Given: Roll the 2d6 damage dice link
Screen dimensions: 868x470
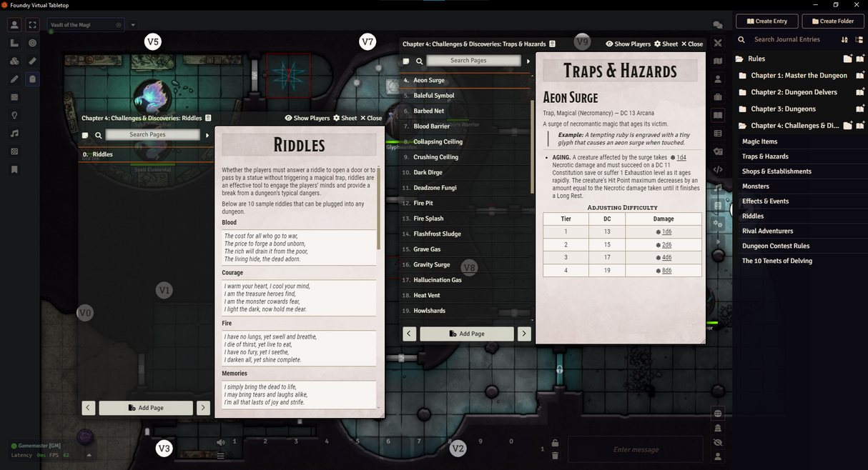Looking at the screenshot, I should tap(666, 244).
